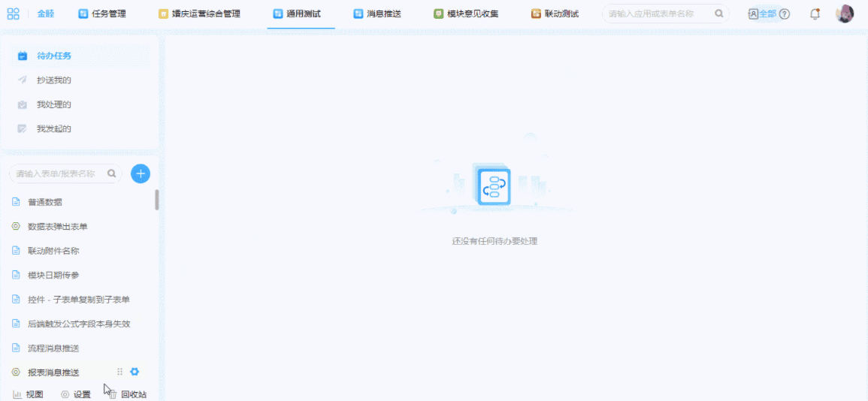Viewport: 868px width, 401px height.
Task: Click gear icon beside 报表消息推送
Action: [x=135, y=372]
